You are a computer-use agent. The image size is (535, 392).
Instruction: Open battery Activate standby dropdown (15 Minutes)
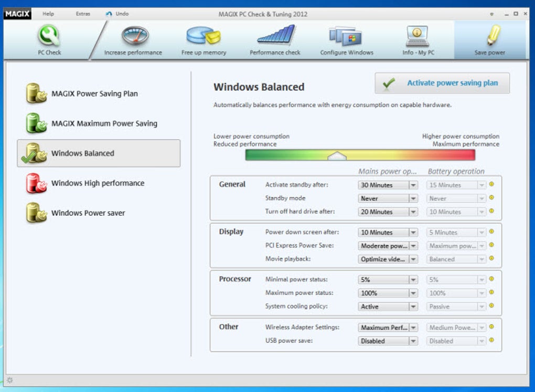456,185
